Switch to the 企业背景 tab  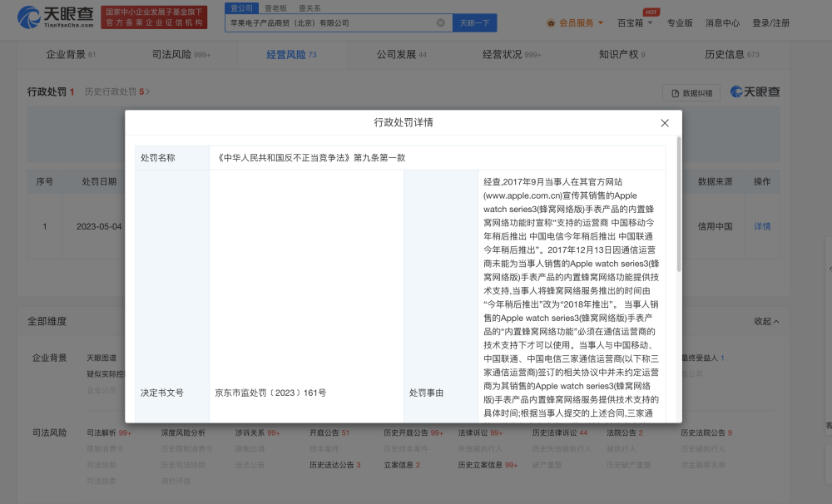71,54
